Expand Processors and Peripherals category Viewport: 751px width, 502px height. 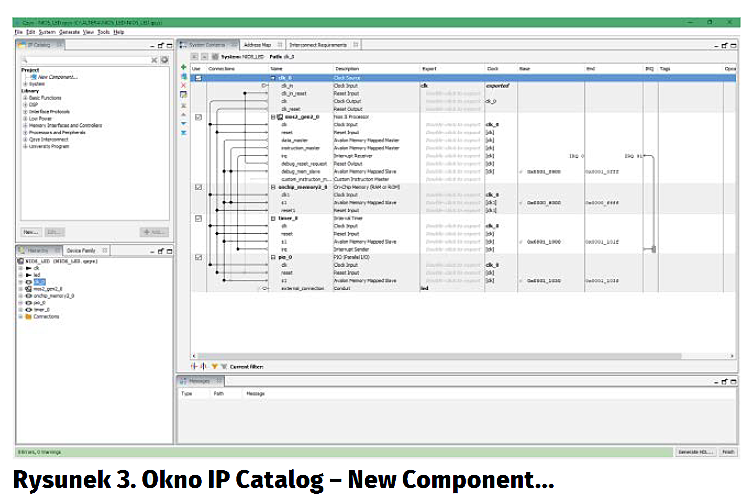coord(24,131)
